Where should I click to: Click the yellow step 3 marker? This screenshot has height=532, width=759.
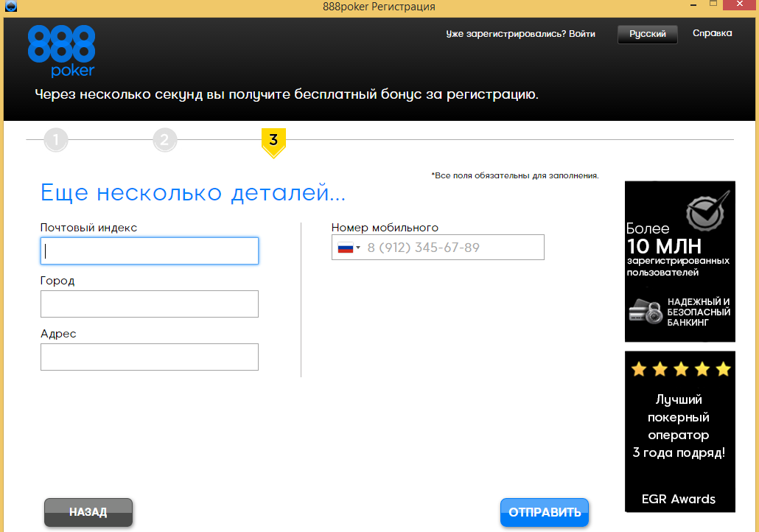273,141
